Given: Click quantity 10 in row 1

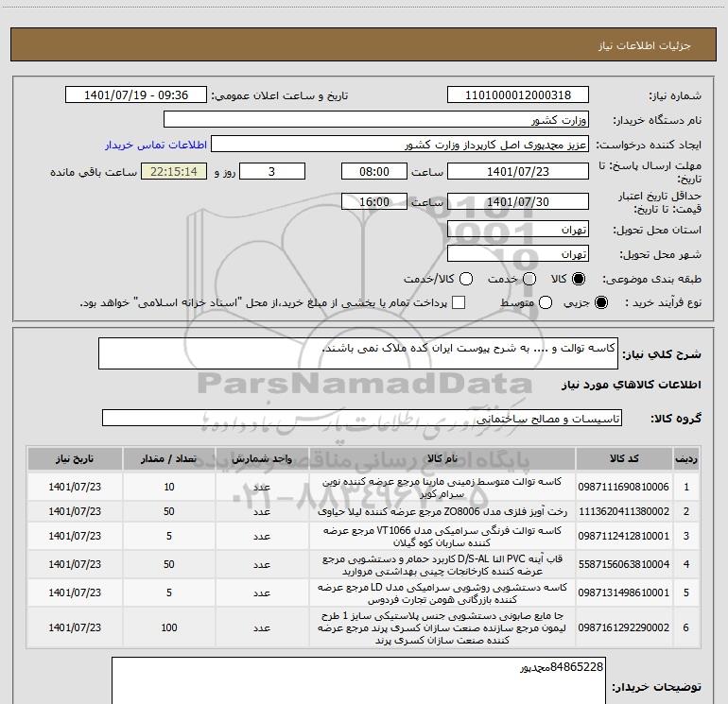Looking at the screenshot, I should 169,487.
